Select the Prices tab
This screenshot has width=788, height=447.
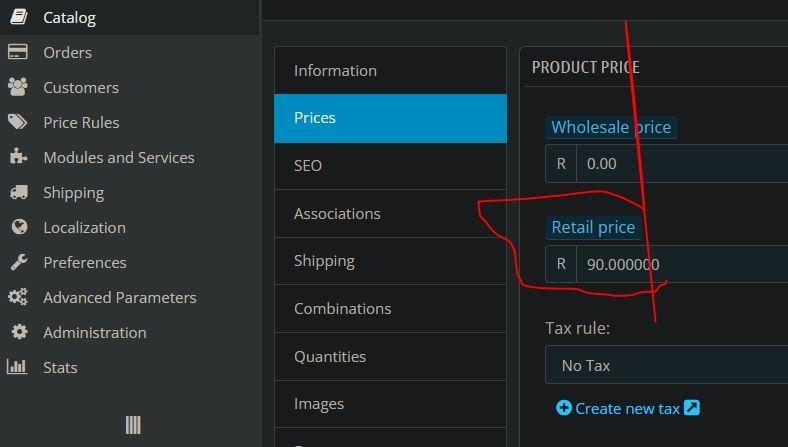tap(390, 118)
